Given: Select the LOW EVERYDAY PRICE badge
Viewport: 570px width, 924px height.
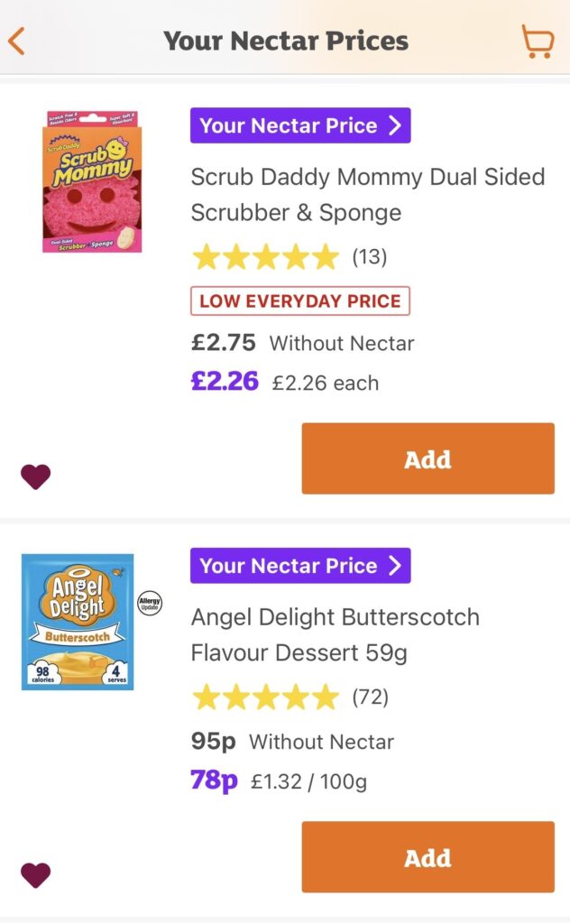Looking at the screenshot, I should pos(300,300).
